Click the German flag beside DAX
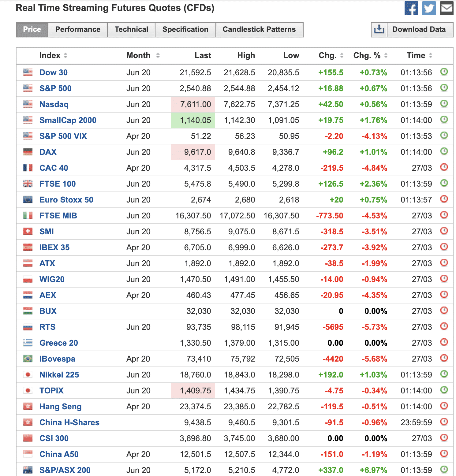Image resolution: width=456 pixels, height=476 pixels. click(28, 152)
